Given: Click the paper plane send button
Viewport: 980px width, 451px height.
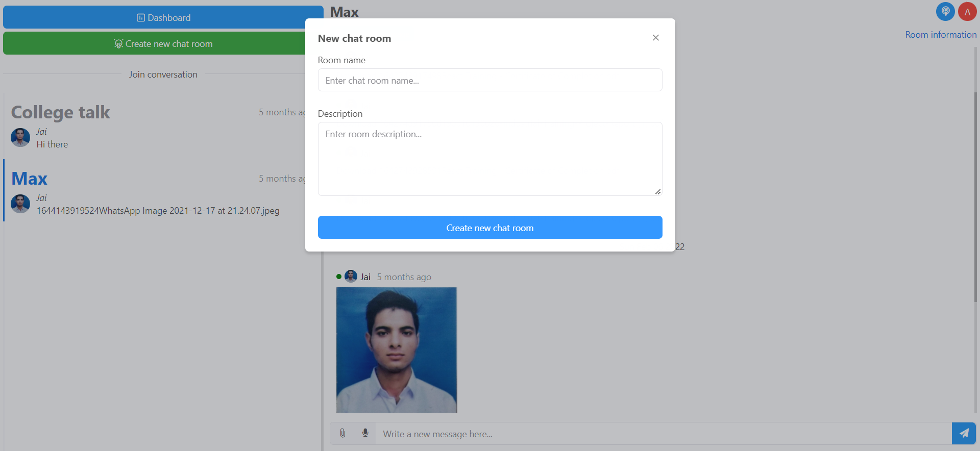Looking at the screenshot, I should (x=964, y=433).
